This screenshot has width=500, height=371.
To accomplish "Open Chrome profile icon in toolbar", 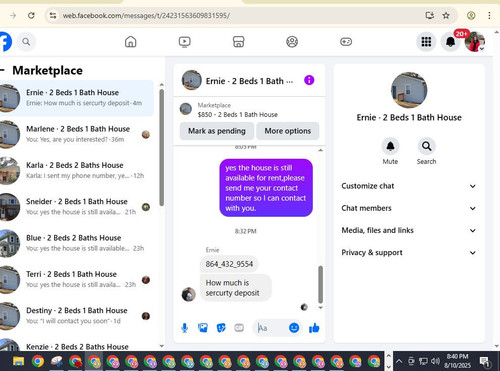I will click(471, 15).
